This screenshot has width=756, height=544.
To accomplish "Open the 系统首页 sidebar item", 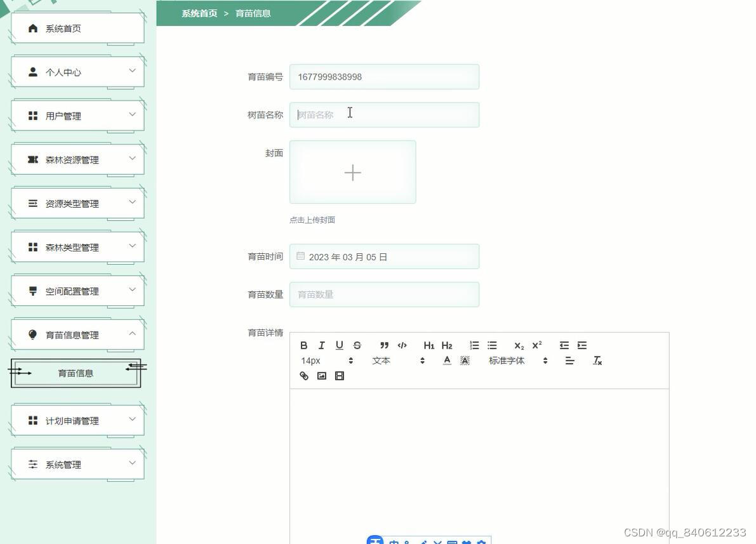I will 77,29.
